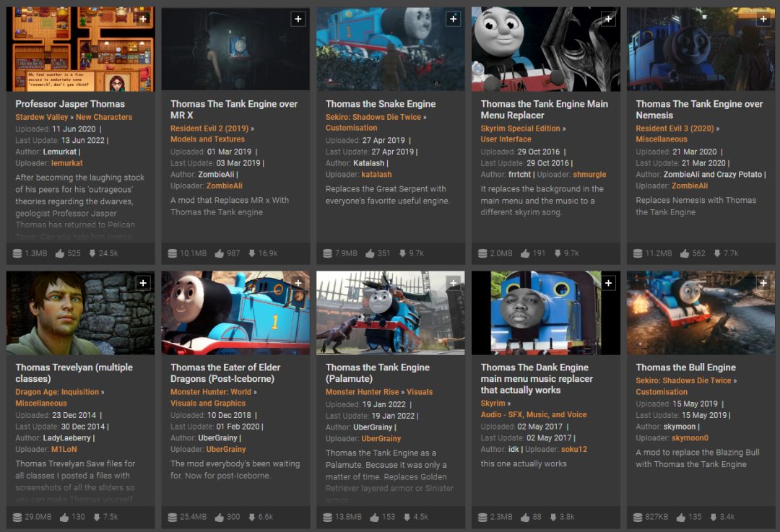
Task: Open the Palamute Thomas screenshot thumbnail
Action: pos(391,313)
